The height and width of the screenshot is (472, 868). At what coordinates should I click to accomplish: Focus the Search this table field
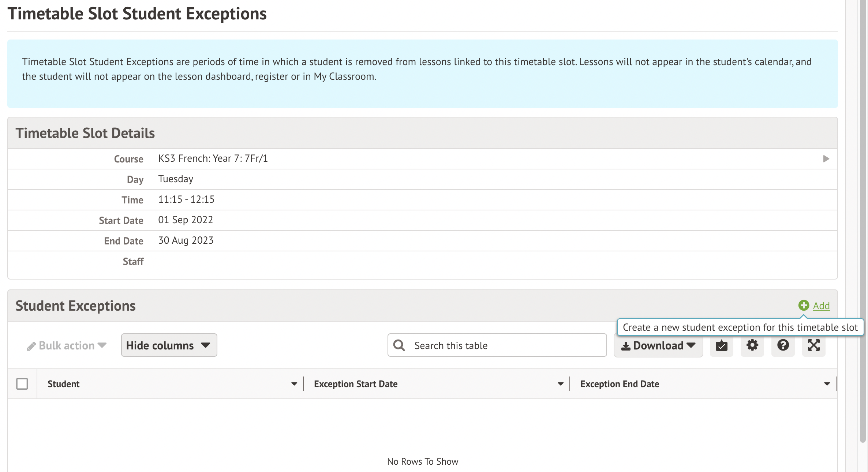click(505, 345)
